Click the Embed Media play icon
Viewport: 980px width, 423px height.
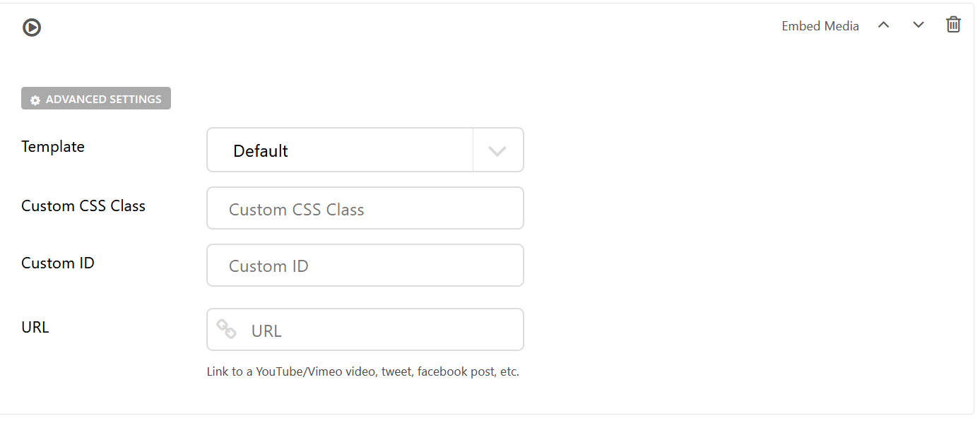coord(32,28)
